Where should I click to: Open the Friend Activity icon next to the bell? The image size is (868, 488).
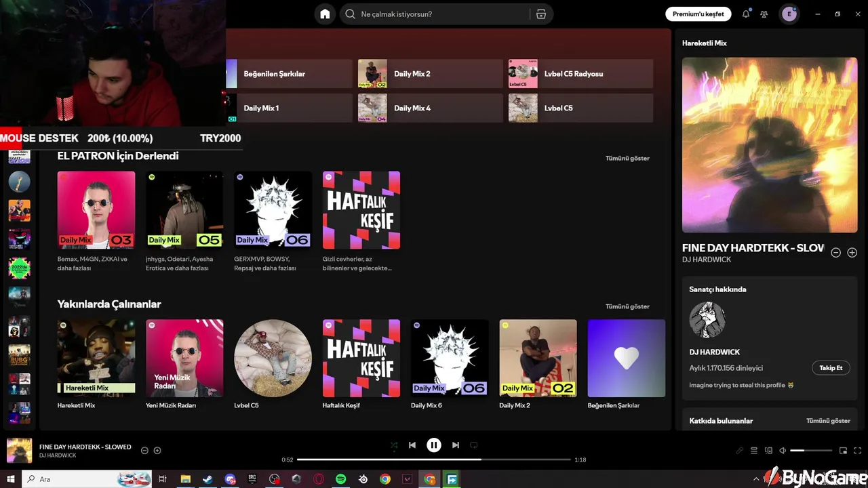pos(764,14)
